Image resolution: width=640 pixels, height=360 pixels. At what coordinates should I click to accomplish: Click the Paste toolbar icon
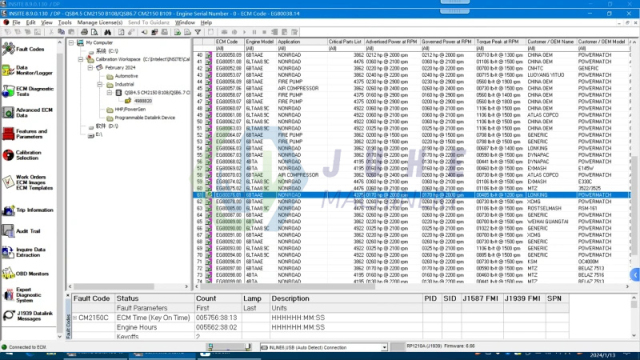pyautogui.click(x=71, y=32)
